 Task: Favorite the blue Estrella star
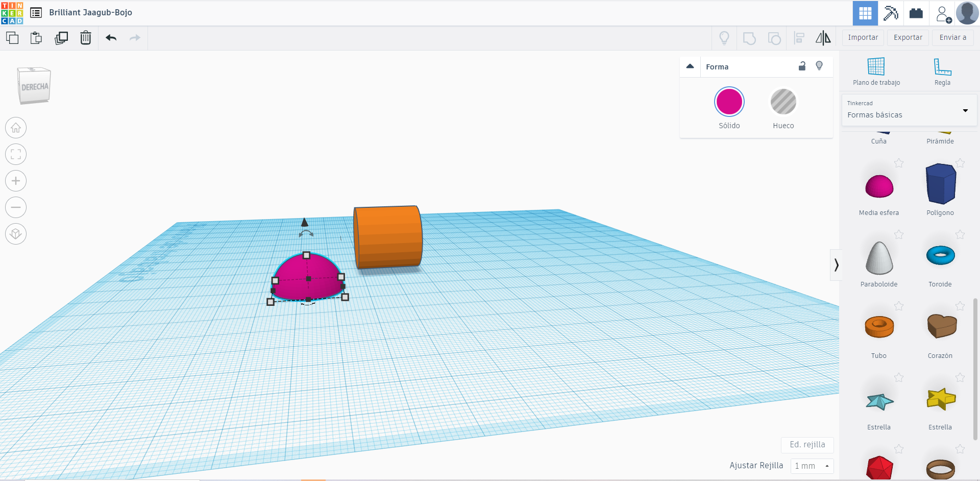click(899, 377)
